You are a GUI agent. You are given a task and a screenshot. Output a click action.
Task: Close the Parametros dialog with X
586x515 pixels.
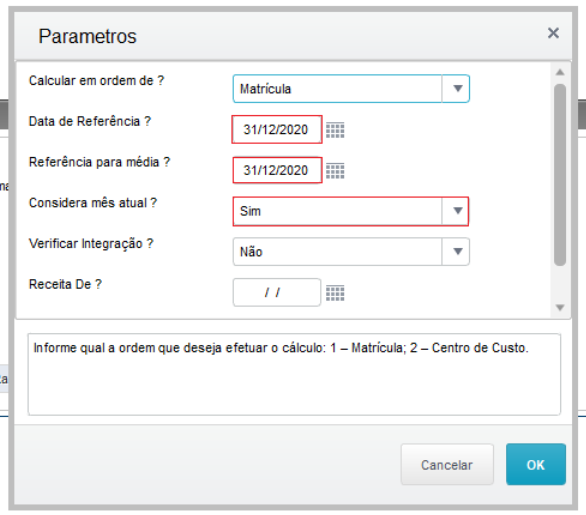click(x=553, y=33)
